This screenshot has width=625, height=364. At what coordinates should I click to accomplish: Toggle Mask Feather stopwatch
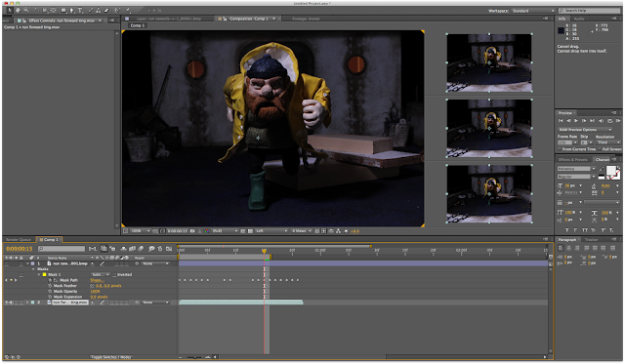[50, 286]
